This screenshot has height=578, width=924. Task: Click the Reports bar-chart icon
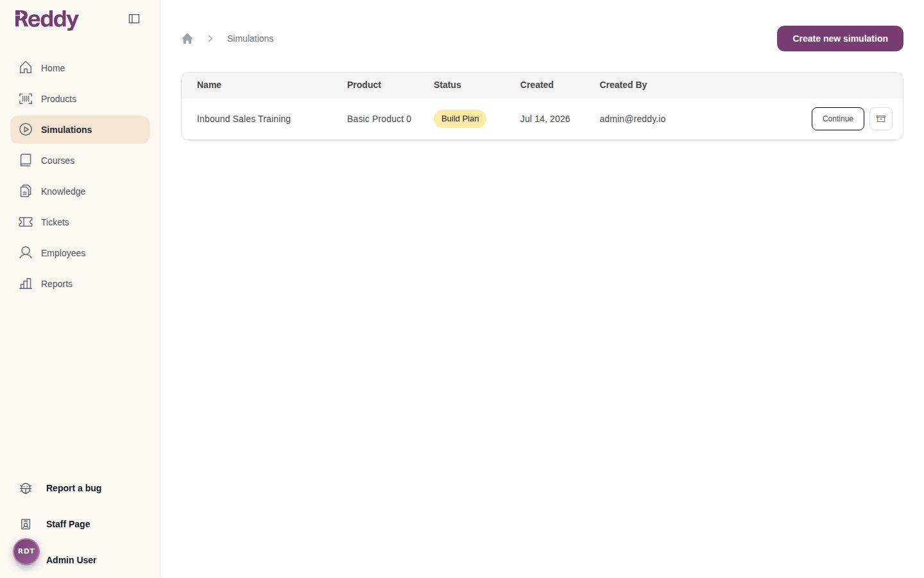point(26,283)
